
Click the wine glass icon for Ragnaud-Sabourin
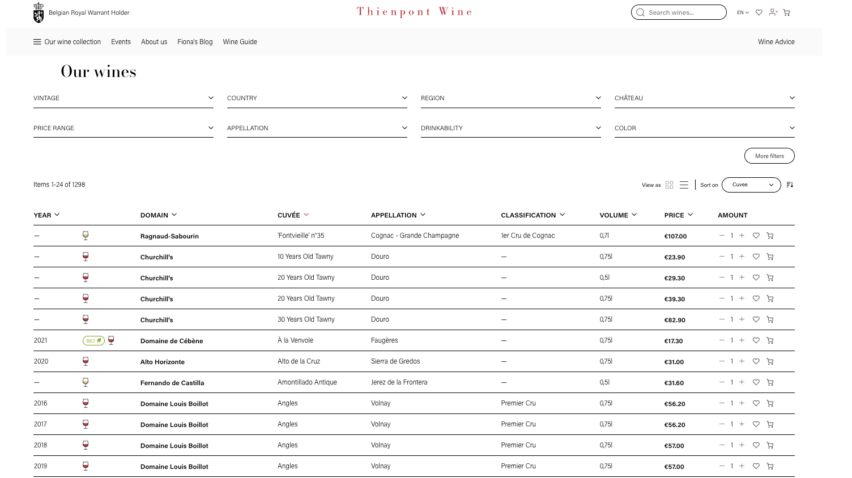point(85,235)
